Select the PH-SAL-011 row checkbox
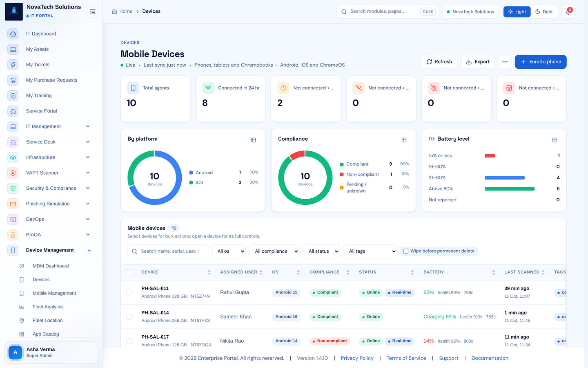 [129, 292]
